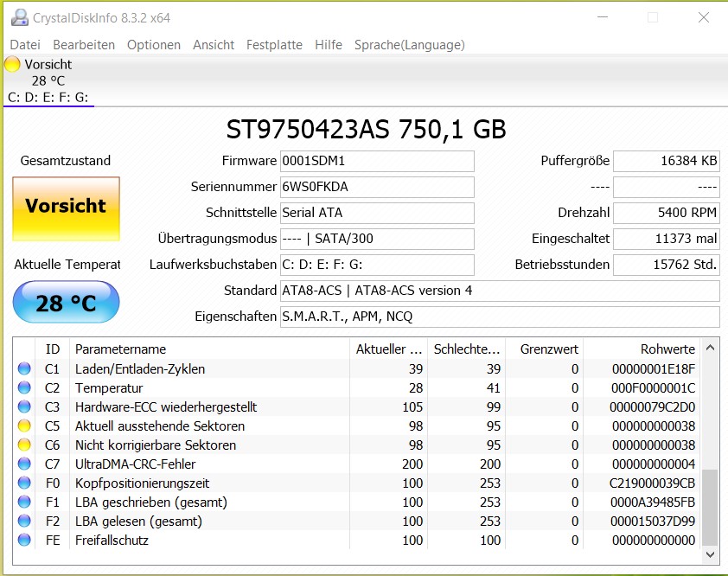Click the Drehzahl field 5400 RPM

click(667, 214)
